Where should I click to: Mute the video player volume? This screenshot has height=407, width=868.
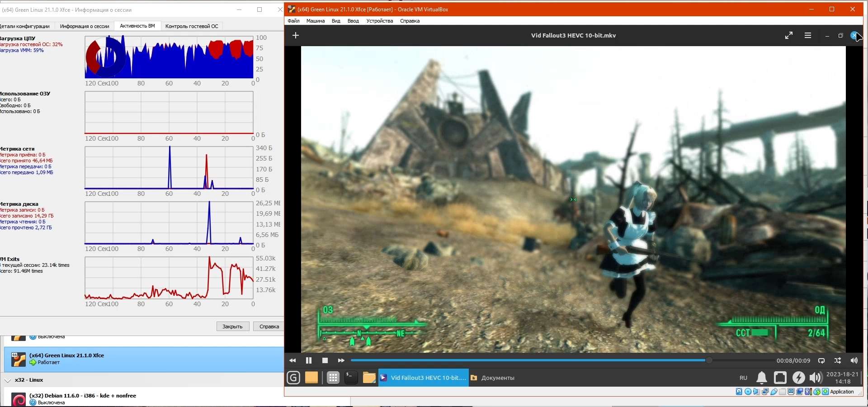(854, 360)
